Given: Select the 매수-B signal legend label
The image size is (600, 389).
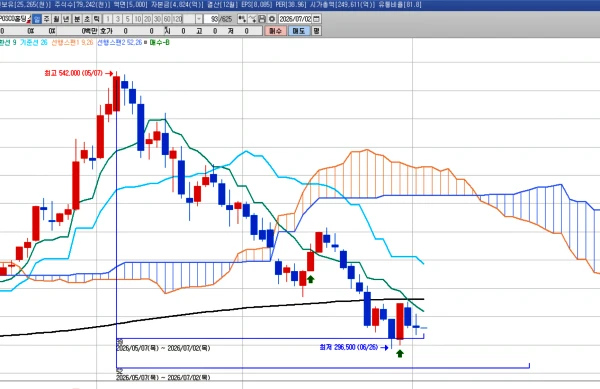Looking at the screenshot, I should (x=159, y=42).
